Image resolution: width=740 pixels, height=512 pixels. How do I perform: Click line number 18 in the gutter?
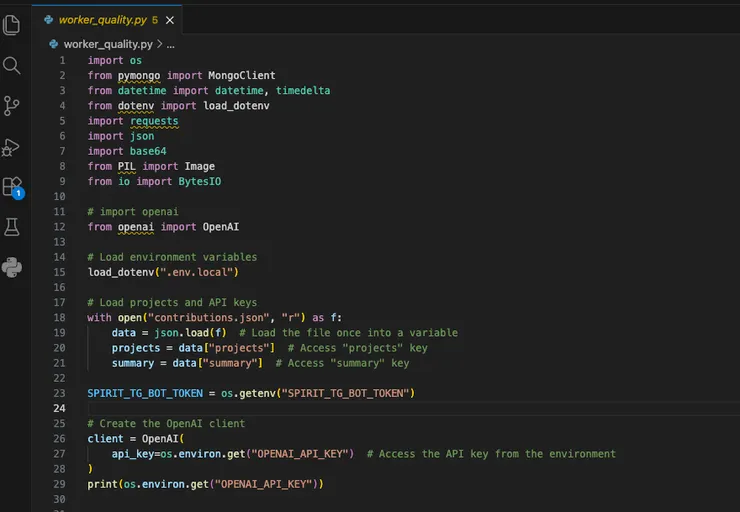[61, 318]
